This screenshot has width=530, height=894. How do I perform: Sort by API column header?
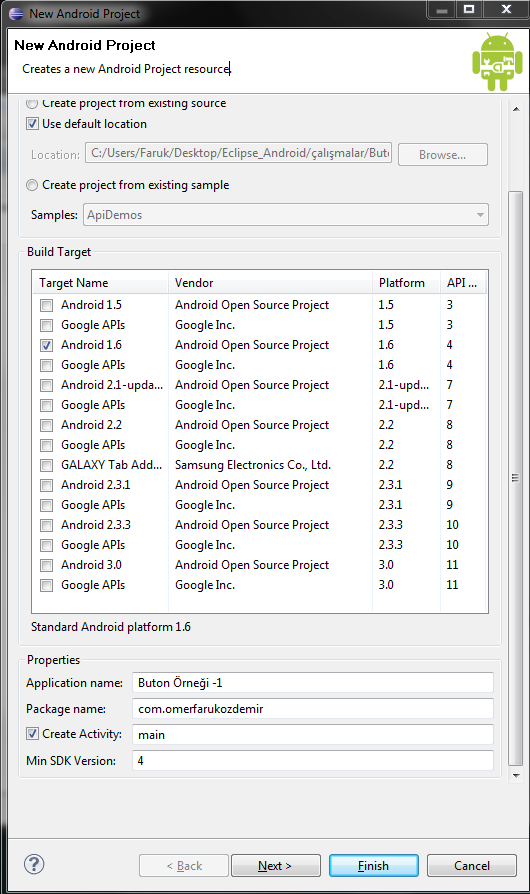(463, 283)
